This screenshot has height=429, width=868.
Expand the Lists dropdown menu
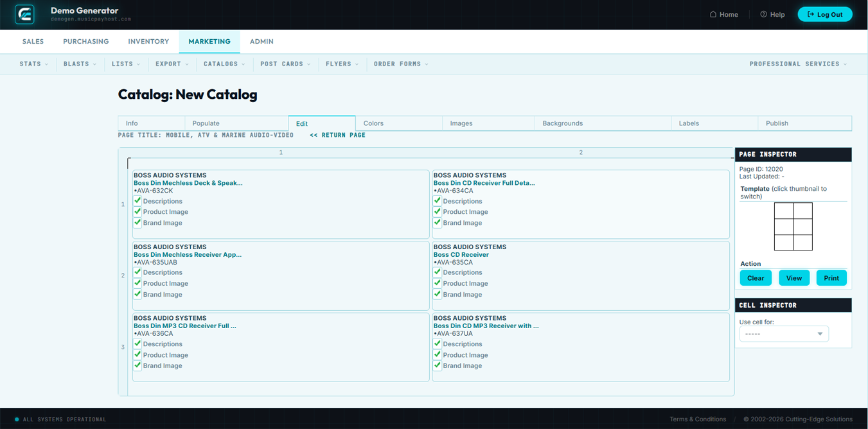pos(126,64)
